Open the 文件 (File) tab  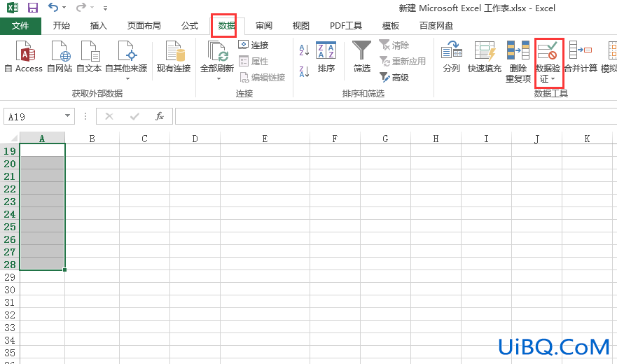pyautogui.click(x=20, y=26)
